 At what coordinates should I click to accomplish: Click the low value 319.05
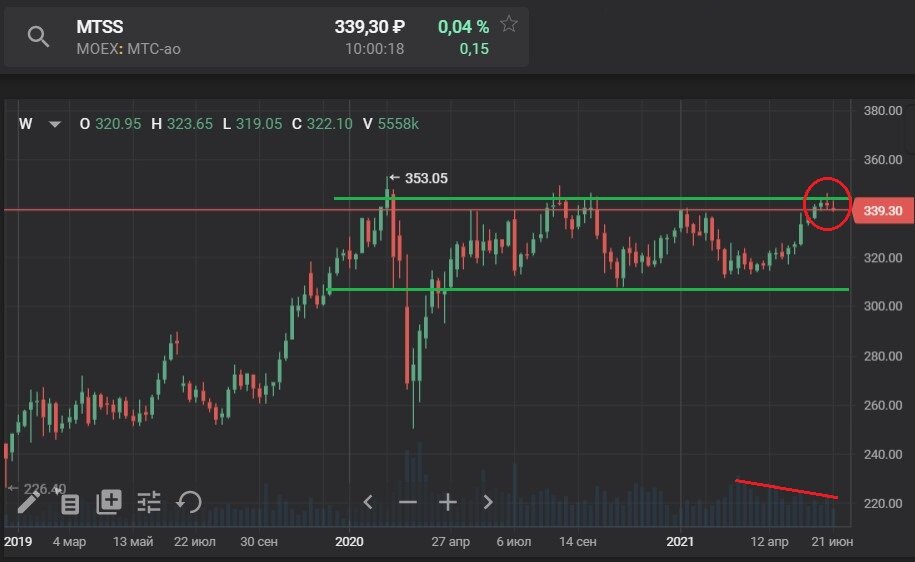pos(259,124)
